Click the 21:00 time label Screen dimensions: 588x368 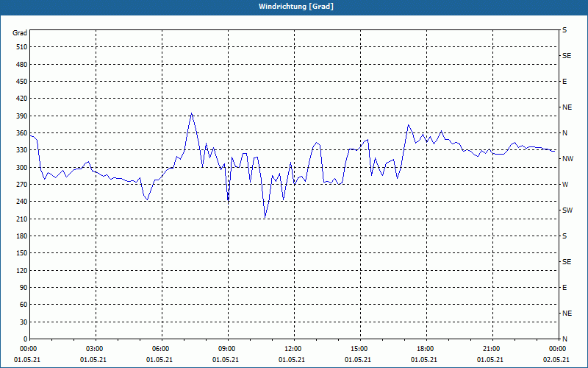tap(490, 349)
